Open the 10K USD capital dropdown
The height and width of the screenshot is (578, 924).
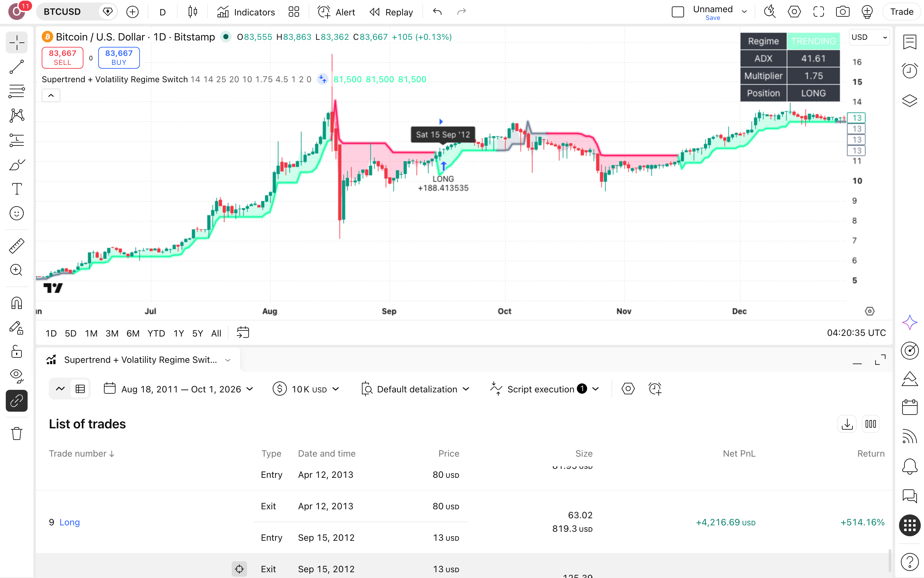point(306,389)
